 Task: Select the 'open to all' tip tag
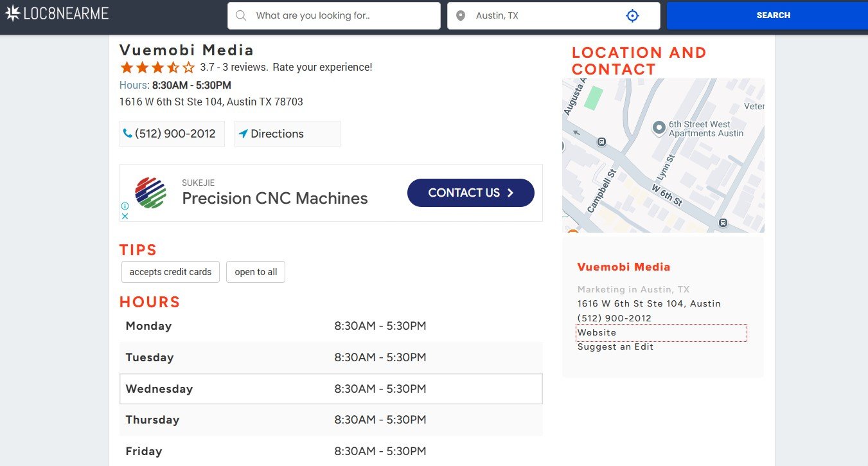pyautogui.click(x=256, y=272)
